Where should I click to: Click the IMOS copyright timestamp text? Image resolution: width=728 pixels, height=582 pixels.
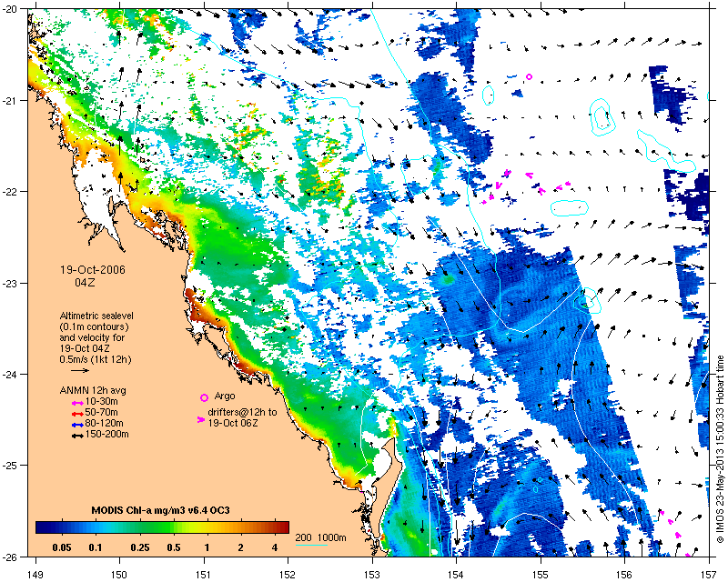720,449
